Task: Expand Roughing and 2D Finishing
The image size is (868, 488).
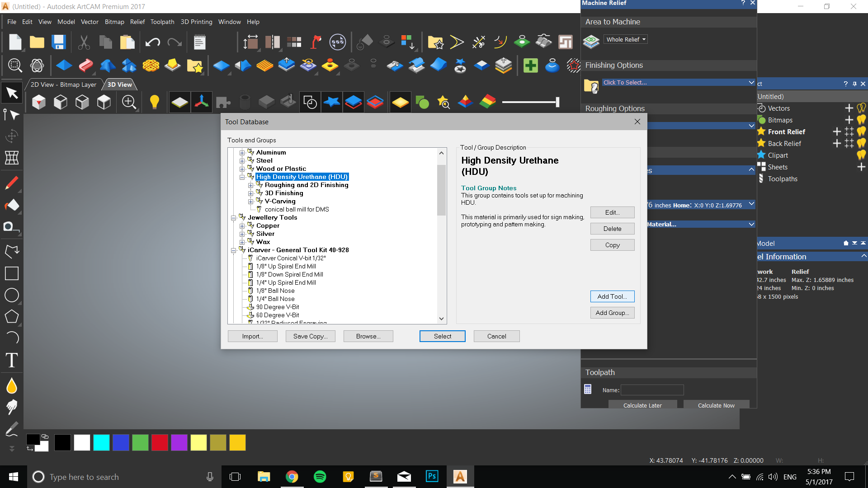Action: [251, 185]
